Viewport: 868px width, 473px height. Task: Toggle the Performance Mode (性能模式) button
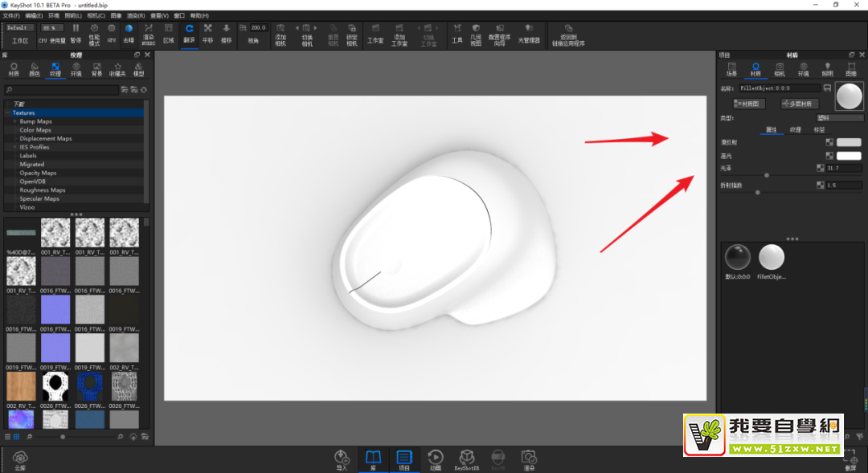coord(94,32)
